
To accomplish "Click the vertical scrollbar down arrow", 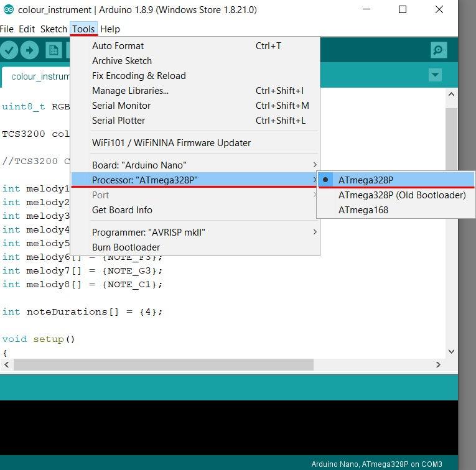I will pyautogui.click(x=451, y=351).
